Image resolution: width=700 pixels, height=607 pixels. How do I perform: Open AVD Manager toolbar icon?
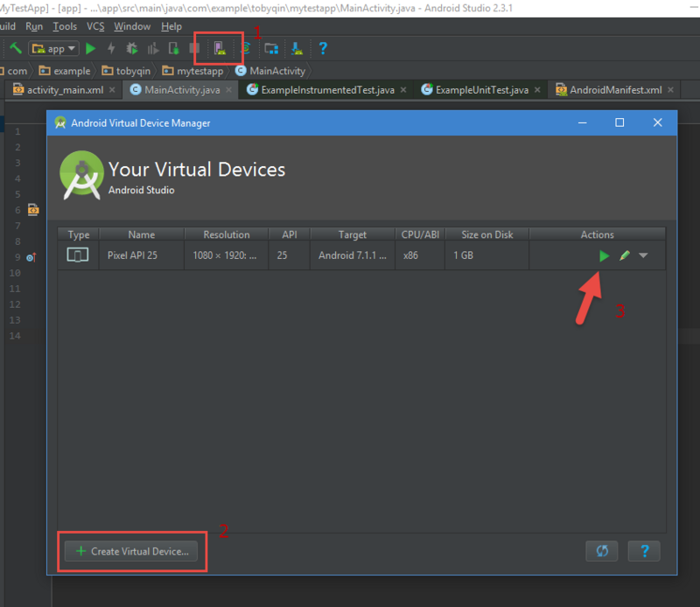click(220, 48)
